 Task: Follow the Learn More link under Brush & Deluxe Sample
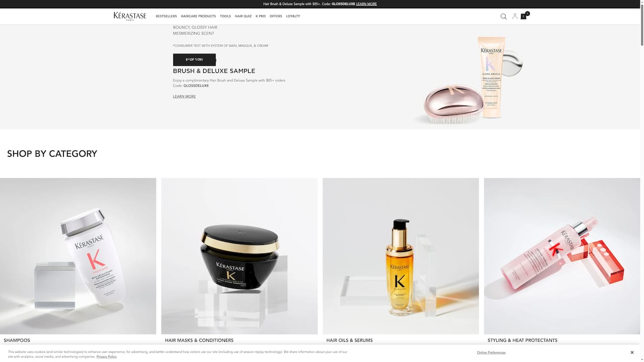[x=184, y=97]
